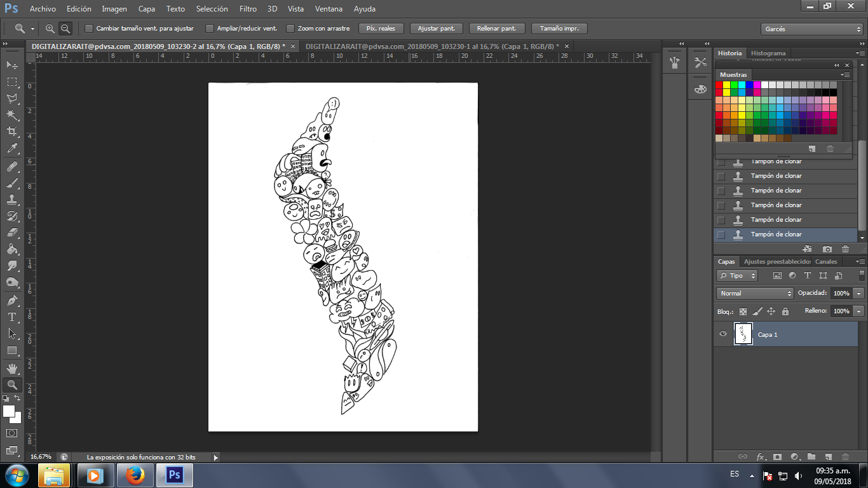
Task: Click the foreground color swatch
Action: point(9,412)
